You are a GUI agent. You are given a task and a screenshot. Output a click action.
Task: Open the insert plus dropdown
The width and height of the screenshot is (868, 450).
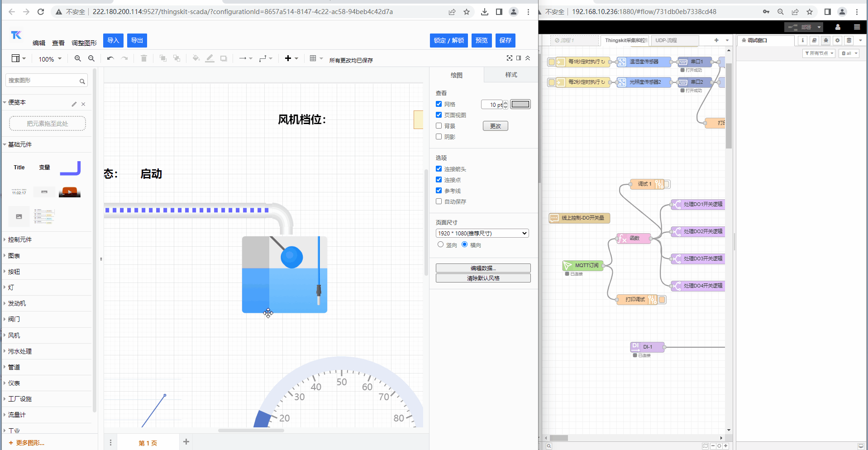point(291,58)
